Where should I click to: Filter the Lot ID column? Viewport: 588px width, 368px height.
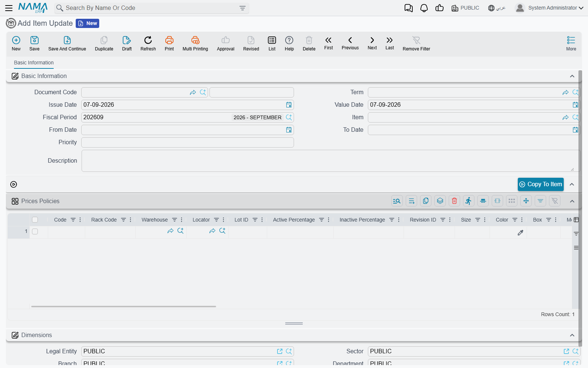[x=255, y=220]
